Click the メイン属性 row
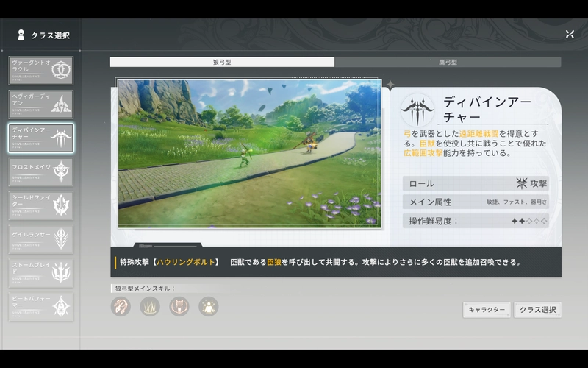 [x=476, y=202]
